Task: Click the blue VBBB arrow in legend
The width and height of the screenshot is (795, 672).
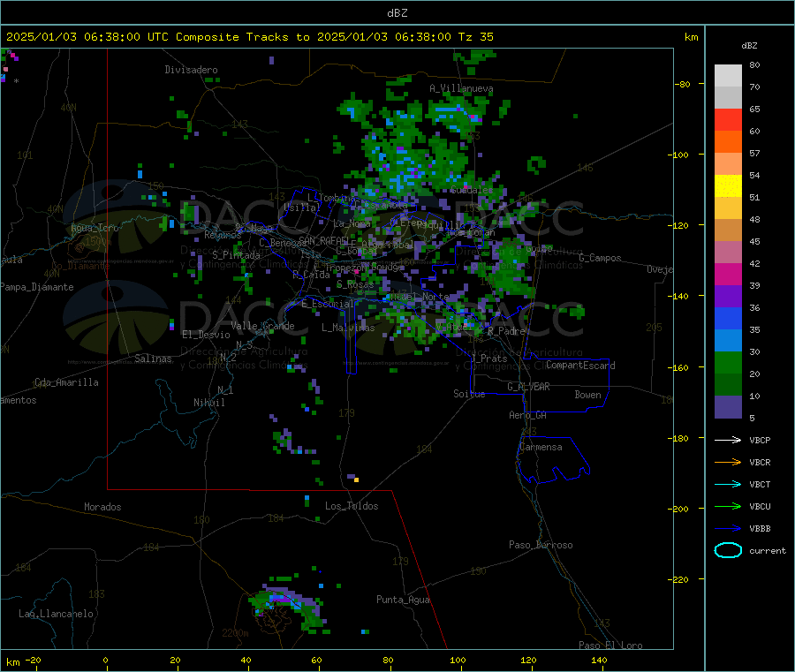Action: point(728,529)
